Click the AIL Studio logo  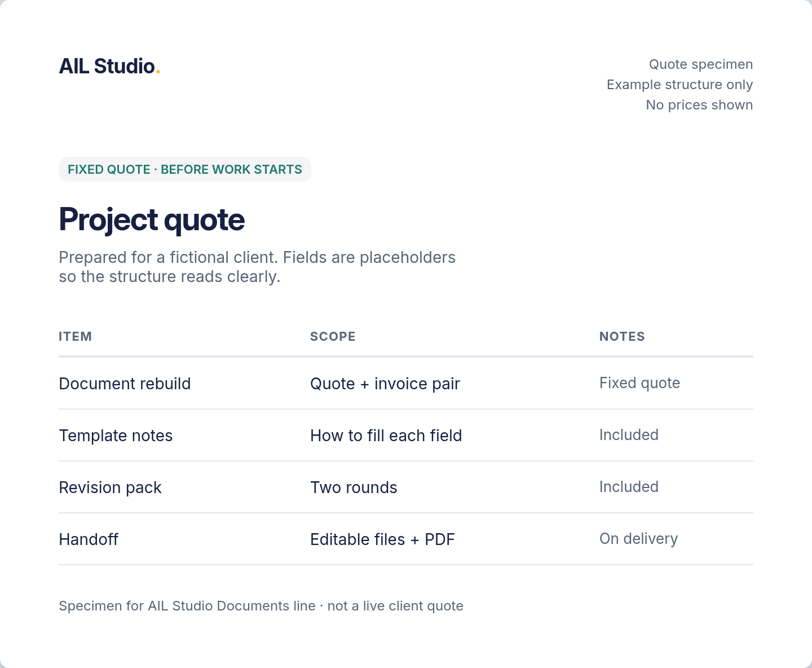pyautogui.click(x=109, y=67)
